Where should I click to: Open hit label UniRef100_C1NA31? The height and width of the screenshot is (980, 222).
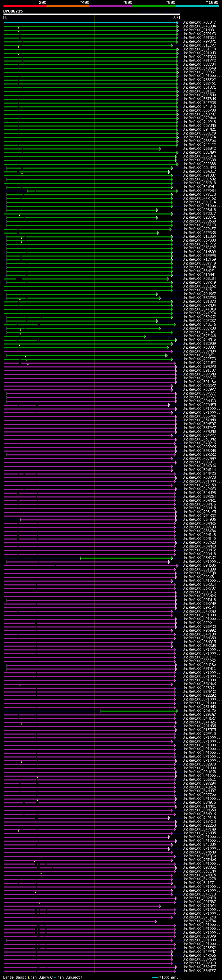199,30
